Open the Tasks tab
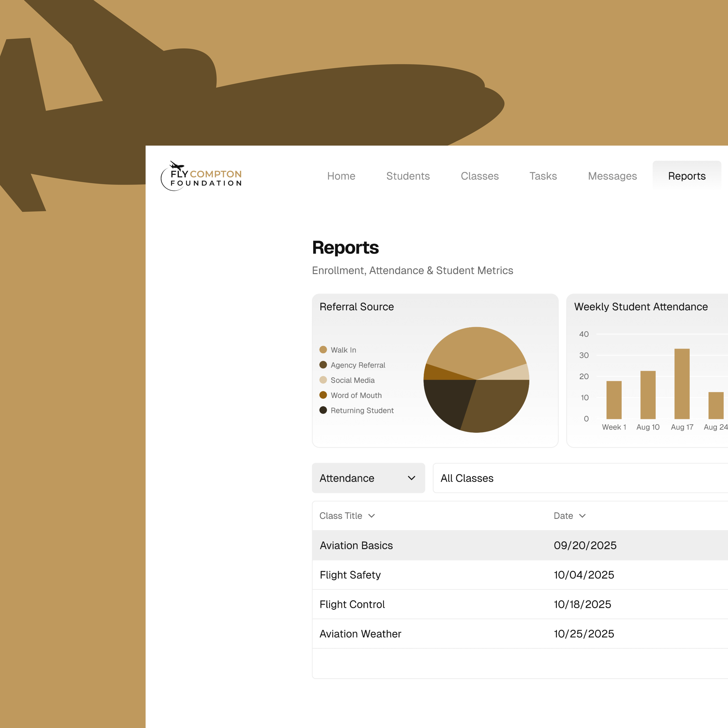Image resolution: width=728 pixels, height=728 pixels. click(543, 176)
